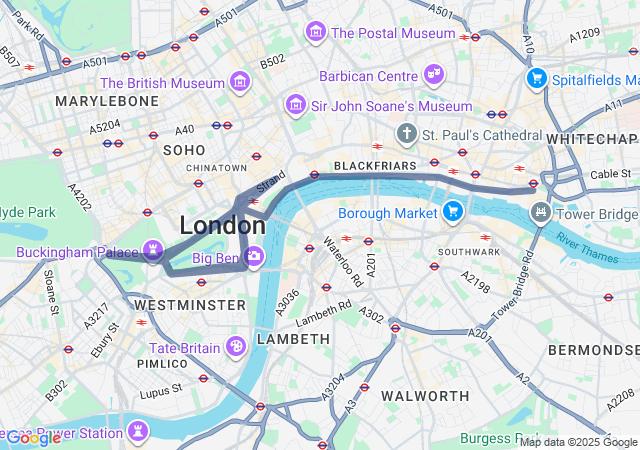Select the Battersea Power Station pin
The height and width of the screenshot is (450, 640).
tap(138, 432)
